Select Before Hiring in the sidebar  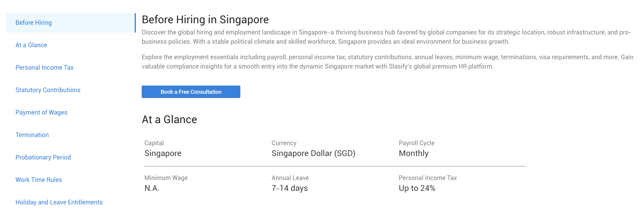pos(34,23)
